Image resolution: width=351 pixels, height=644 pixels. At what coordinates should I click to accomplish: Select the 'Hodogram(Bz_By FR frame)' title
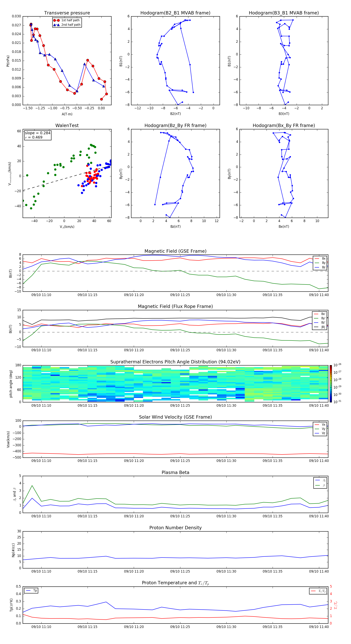[x=175, y=125]
